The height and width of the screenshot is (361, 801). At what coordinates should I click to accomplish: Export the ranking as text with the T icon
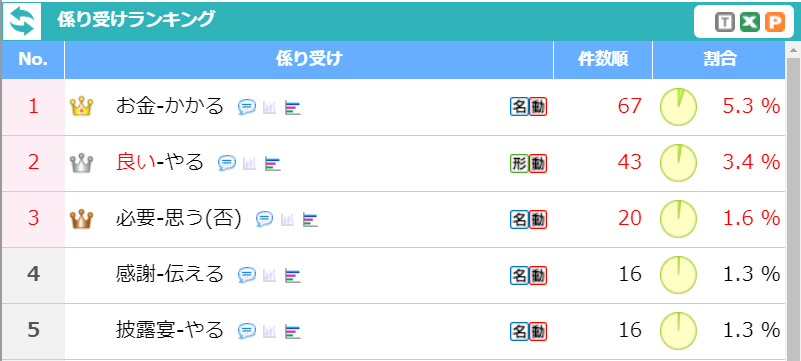click(x=724, y=22)
